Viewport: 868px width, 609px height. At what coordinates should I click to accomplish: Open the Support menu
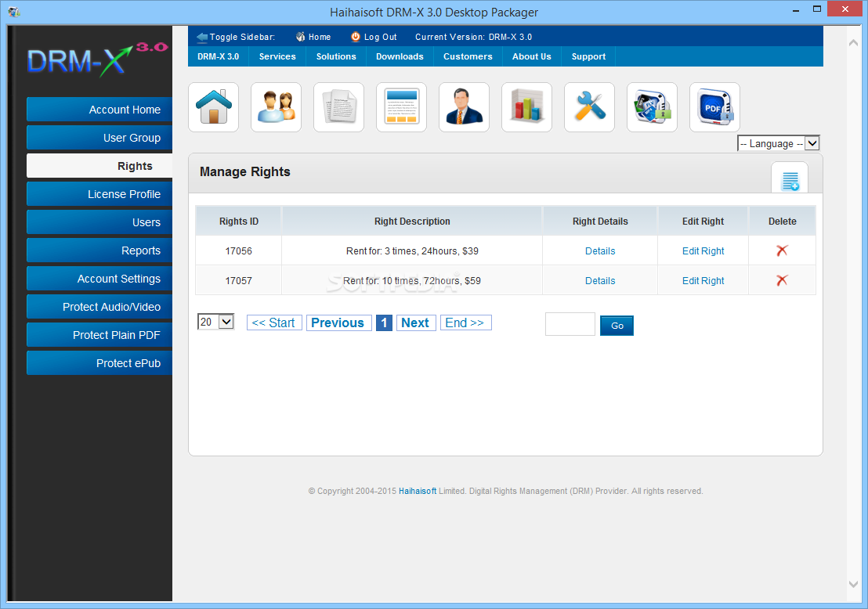pos(588,56)
